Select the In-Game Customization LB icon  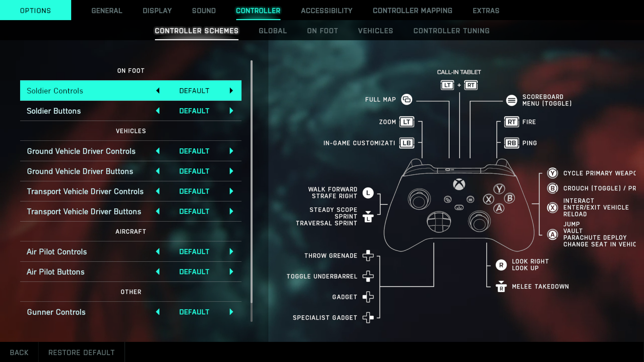click(406, 142)
